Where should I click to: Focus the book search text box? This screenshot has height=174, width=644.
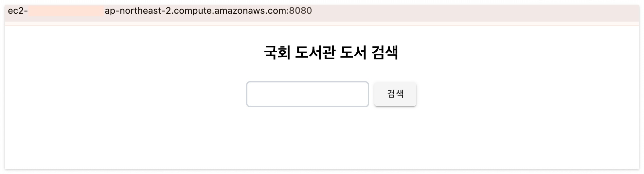(307, 94)
